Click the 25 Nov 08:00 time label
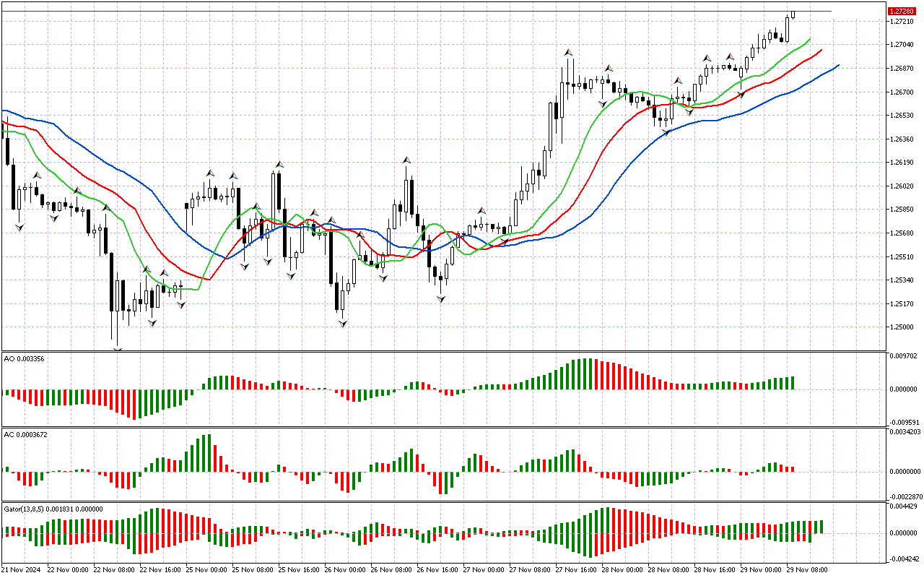This screenshot has width=924, height=578. (253, 569)
